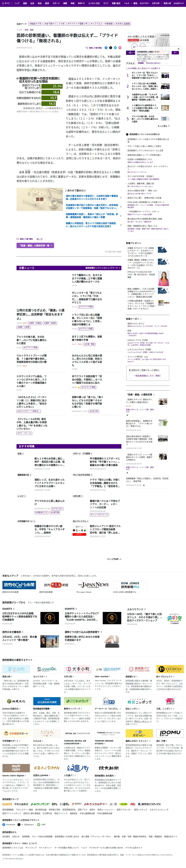The image size is (186, 868).
Task: Open the yomiDr. site logo tile
Action: coord(47,669)
